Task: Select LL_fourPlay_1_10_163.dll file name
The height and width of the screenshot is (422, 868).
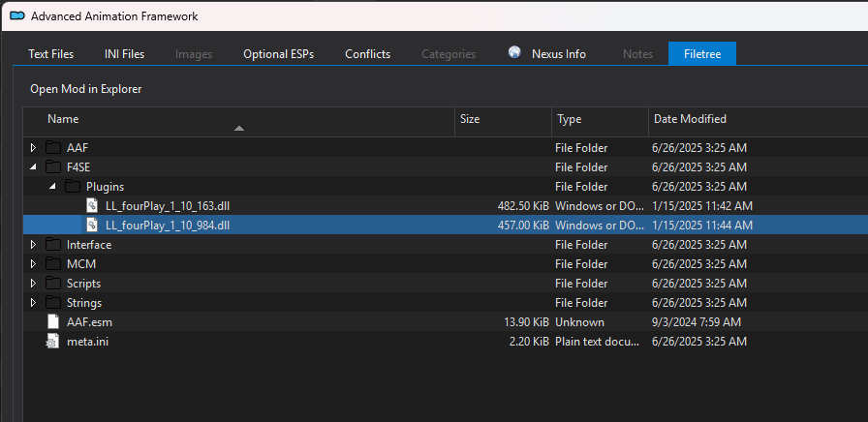Action: (x=168, y=206)
